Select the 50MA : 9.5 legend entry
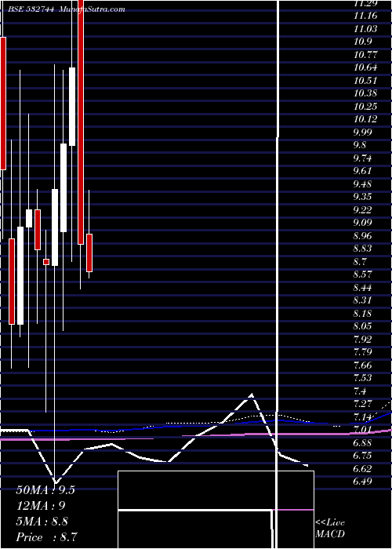392x549 pixels. point(45,490)
